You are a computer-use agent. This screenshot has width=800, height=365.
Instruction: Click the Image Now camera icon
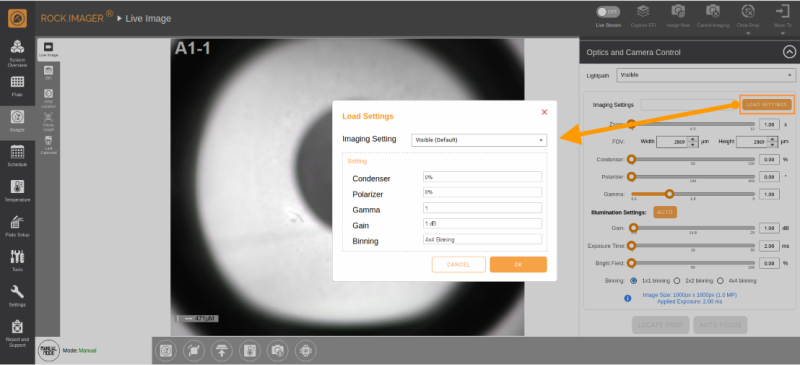coord(678,16)
